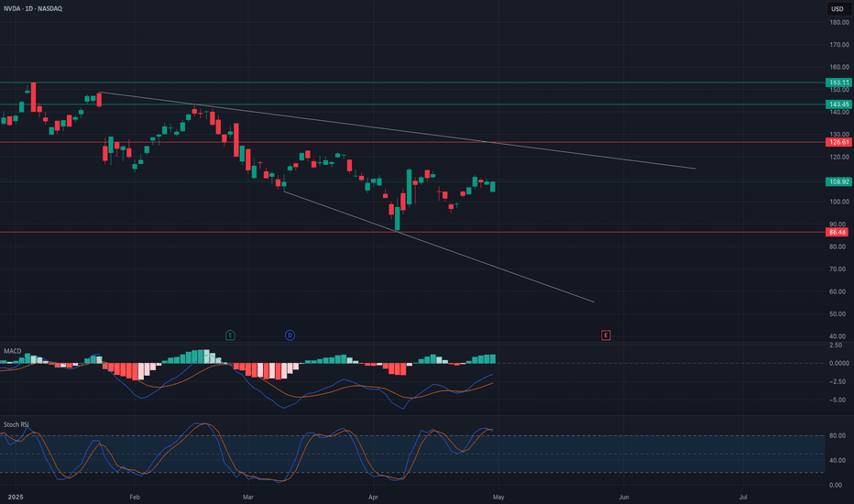Select the red horizontal line at 86.48
Viewport: 854px width, 504px height.
412,232
